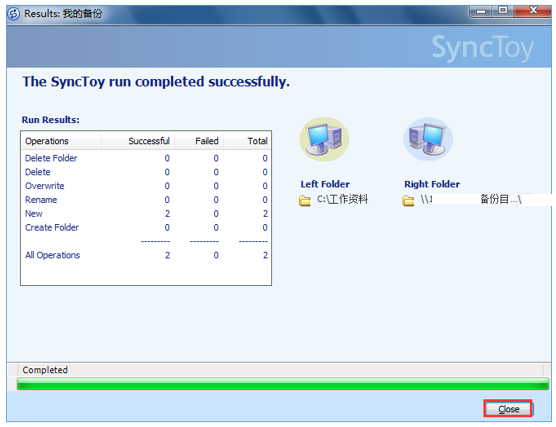Click the Right Folder computer icon
Image resolution: width=556 pixels, height=427 pixels.
pyautogui.click(x=428, y=139)
